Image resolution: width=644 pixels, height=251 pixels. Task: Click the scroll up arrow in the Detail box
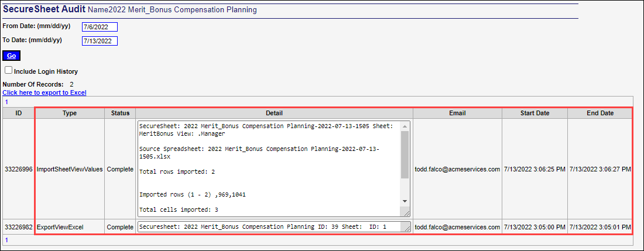point(405,126)
